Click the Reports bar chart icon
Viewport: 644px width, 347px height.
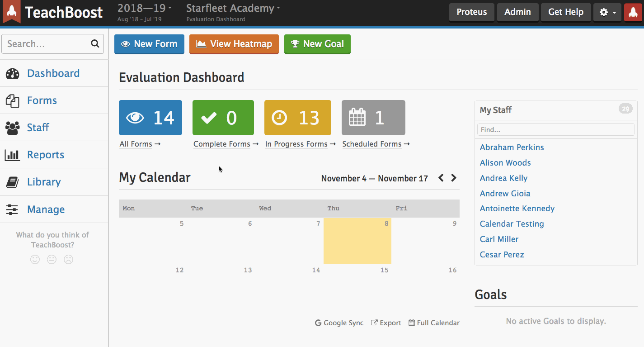[12, 155]
